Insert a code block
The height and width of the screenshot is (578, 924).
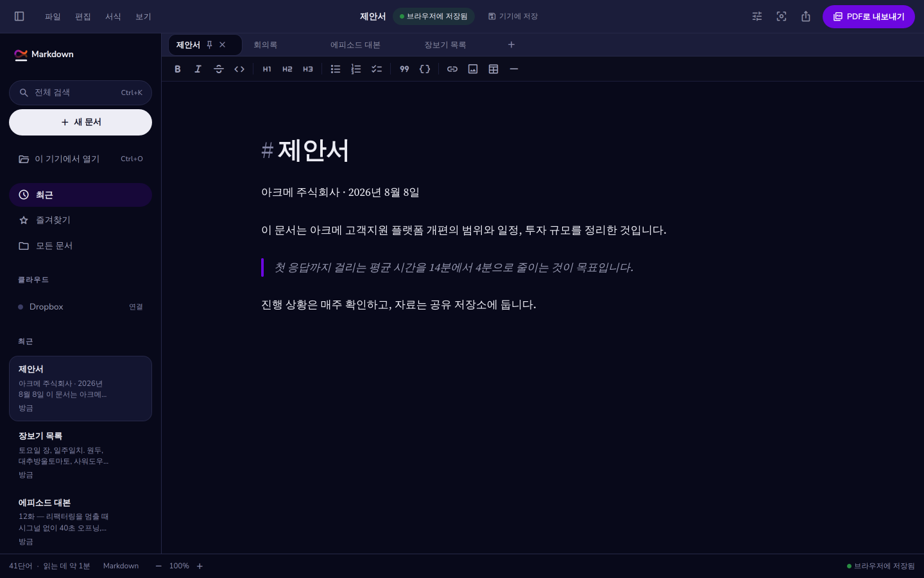[x=425, y=69]
